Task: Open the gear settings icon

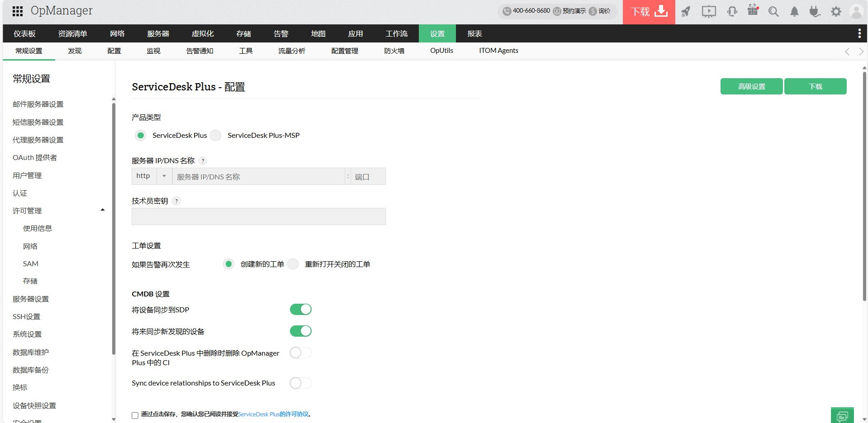Action: 836,12
